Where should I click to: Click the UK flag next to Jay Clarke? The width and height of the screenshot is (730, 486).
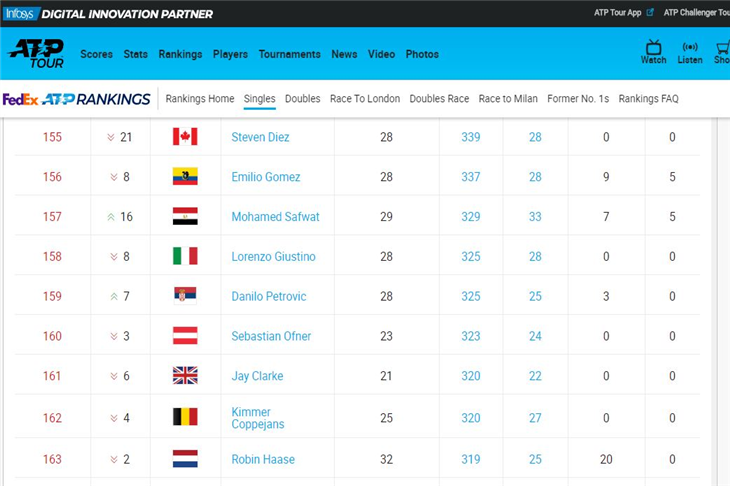coord(185,376)
